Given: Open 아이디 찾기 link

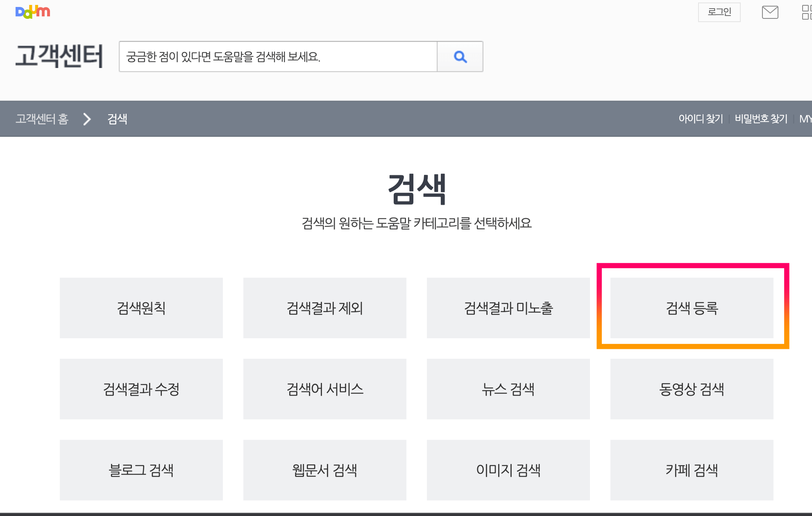Looking at the screenshot, I should click(x=701, y=119).
